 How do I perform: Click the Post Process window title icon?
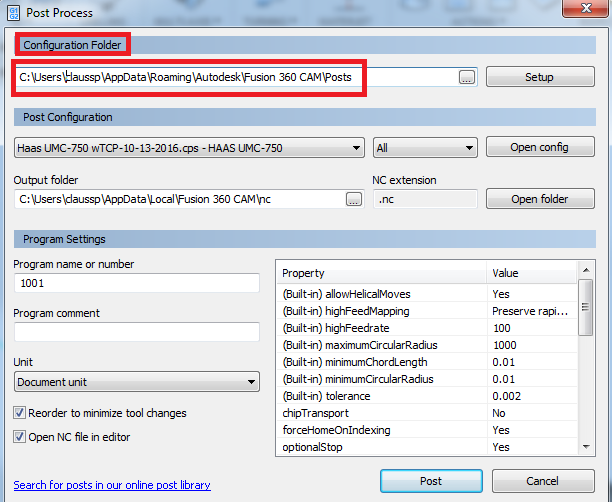(13, 12)
